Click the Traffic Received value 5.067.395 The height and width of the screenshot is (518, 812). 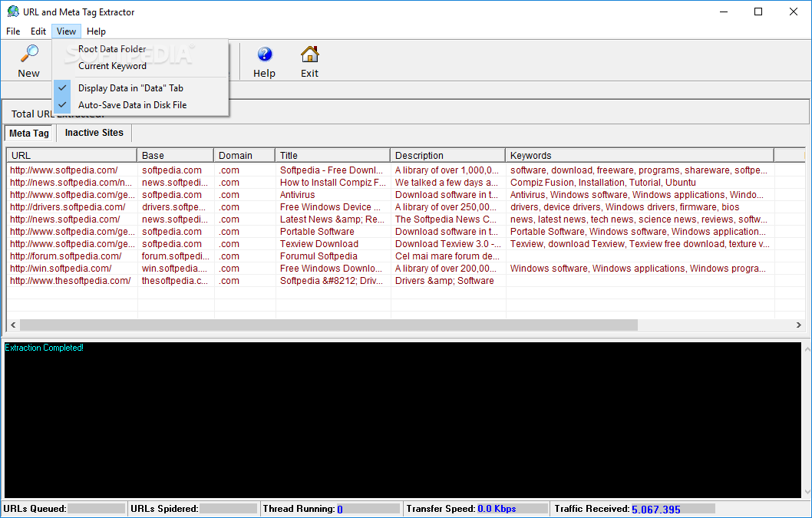[656, 510]
